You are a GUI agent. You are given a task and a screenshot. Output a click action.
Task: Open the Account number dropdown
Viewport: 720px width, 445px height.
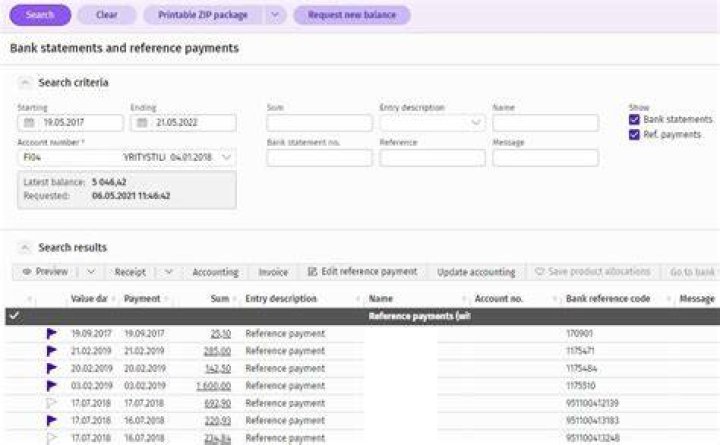pos(226,158)
